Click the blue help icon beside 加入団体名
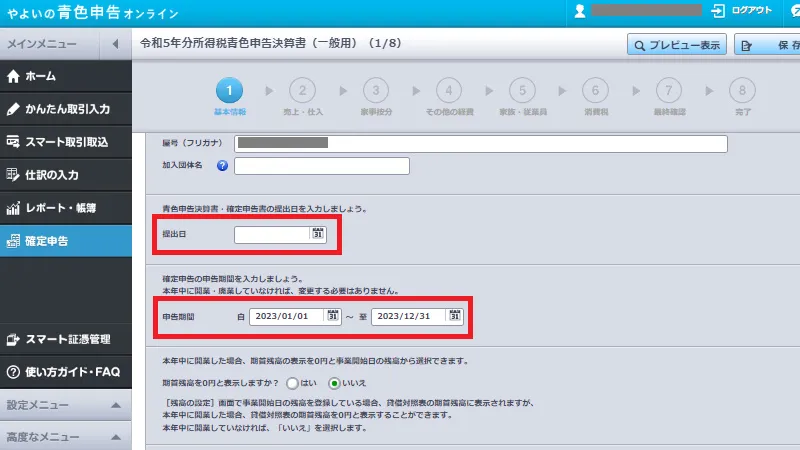The width and height of the screenshot is (800, 450). click(x=222, y=165)
